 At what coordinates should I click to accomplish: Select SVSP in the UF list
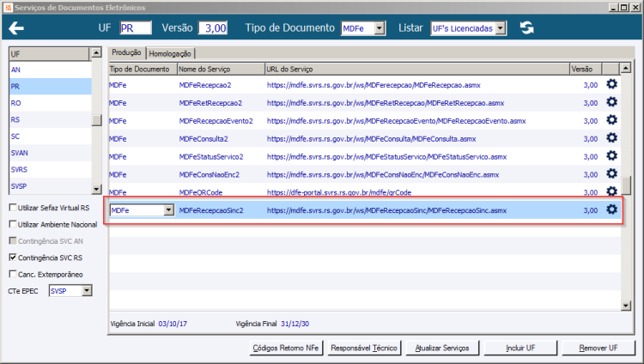coord(50,186)
